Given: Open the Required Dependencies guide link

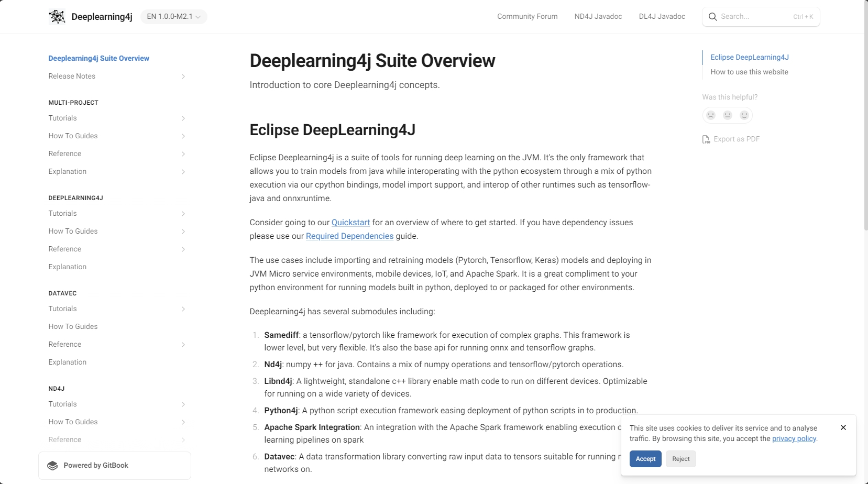Looking at the screenshot, I should click(349, 236).
